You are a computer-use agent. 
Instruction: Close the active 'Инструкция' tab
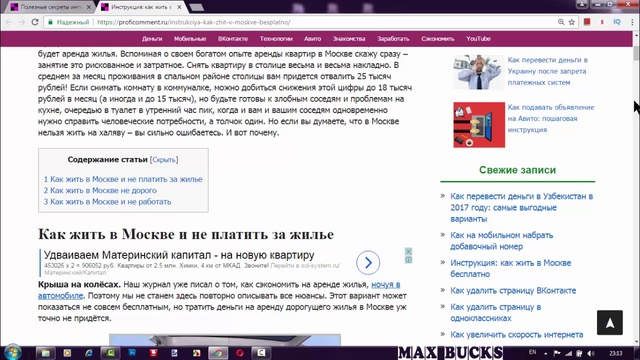point(179,7)
